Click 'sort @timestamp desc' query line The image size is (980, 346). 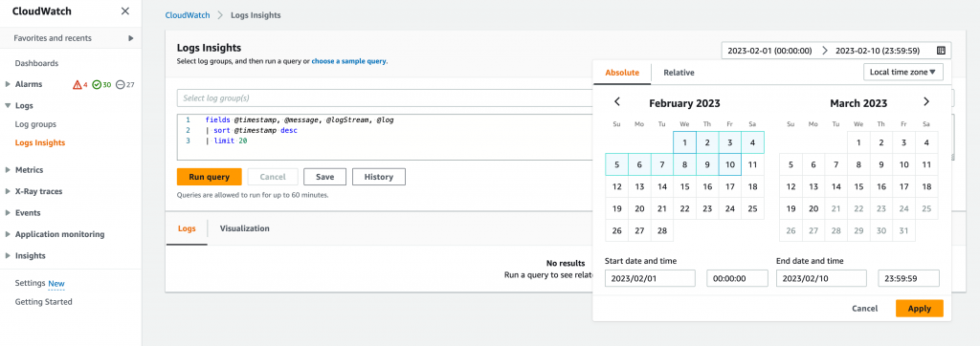coord(252,131)
